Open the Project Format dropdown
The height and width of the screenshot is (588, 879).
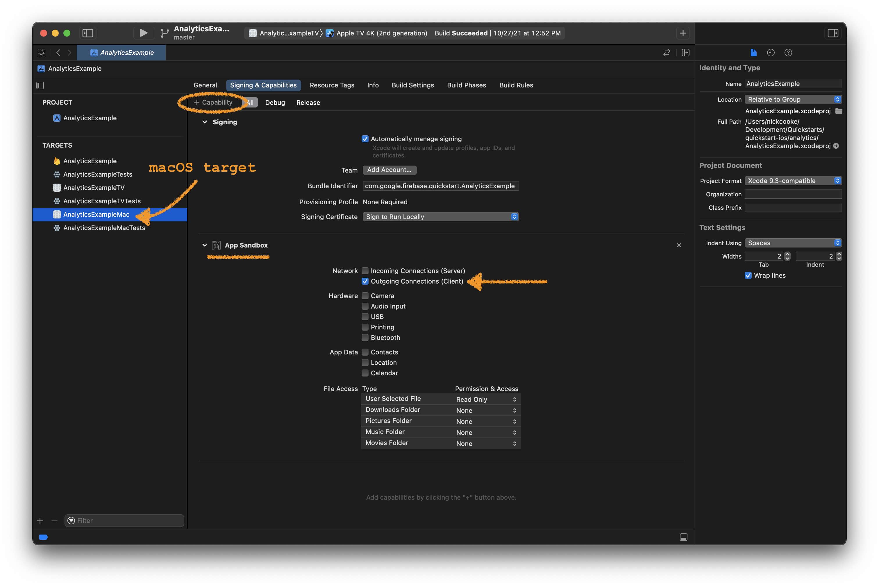tap(793, 181)
